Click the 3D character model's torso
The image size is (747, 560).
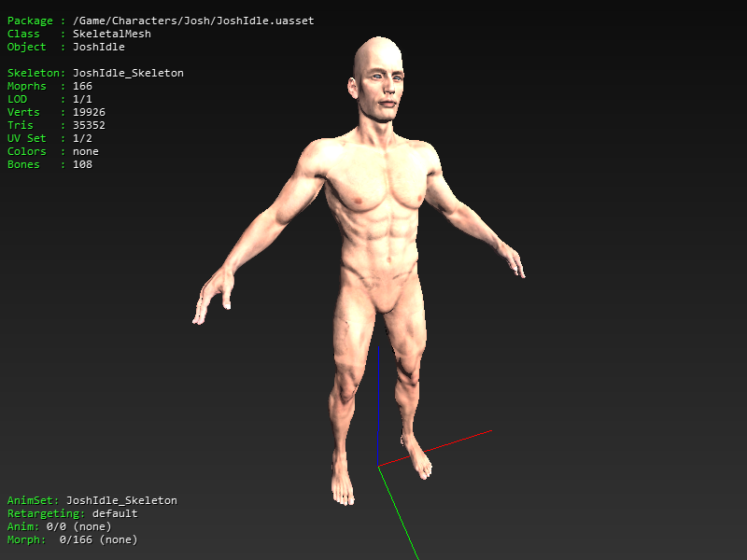379,215
